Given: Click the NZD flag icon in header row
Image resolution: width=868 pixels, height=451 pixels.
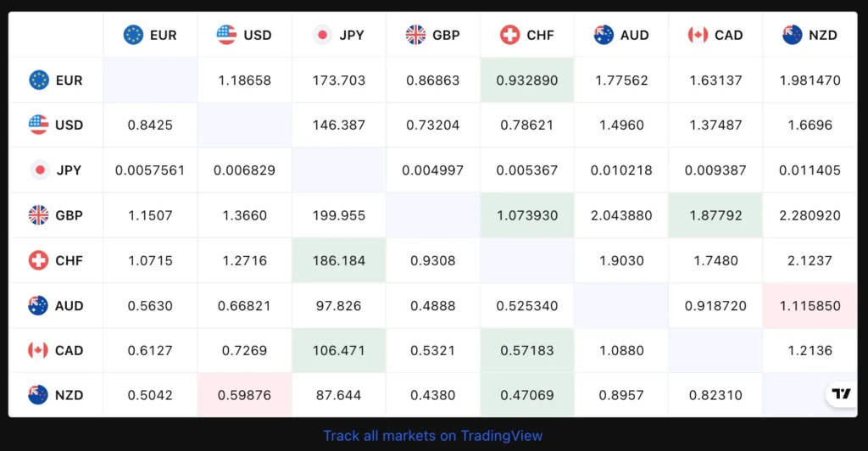Looking at the screenshot, I should (793, 35).
